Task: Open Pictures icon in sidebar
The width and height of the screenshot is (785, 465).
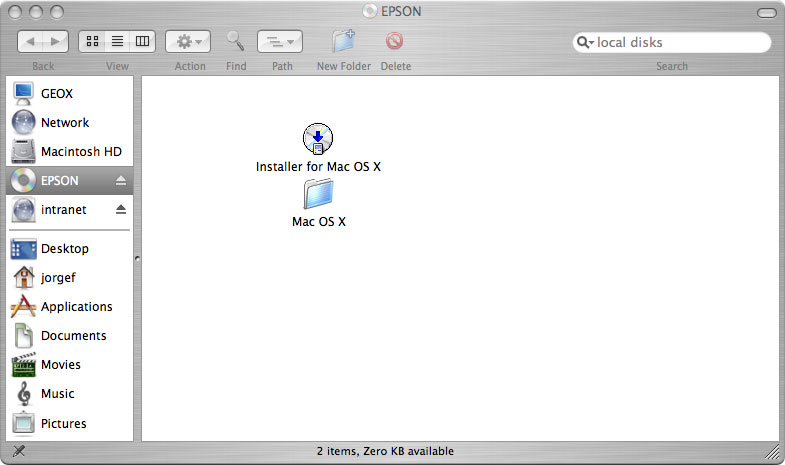Action: click(23, 423)
